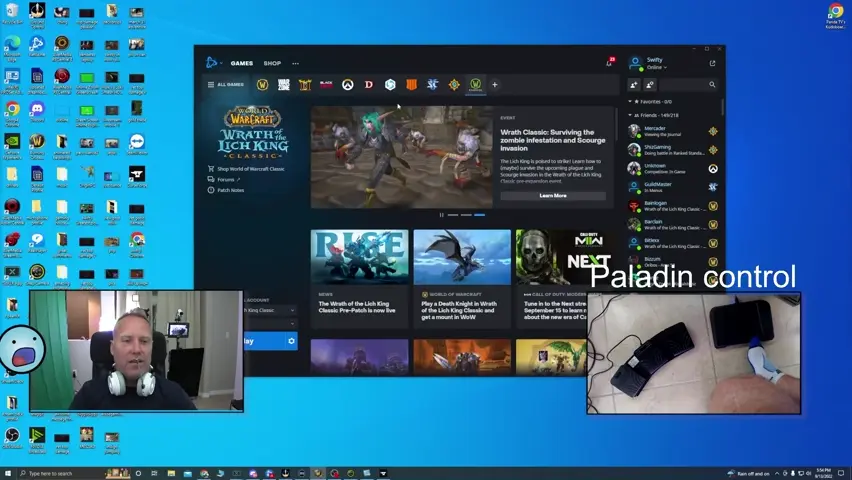Search the friends list

pos(689,85)
